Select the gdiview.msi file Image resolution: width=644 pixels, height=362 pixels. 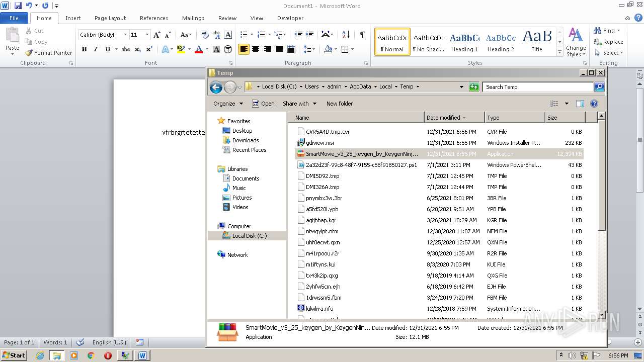(439, 143)
